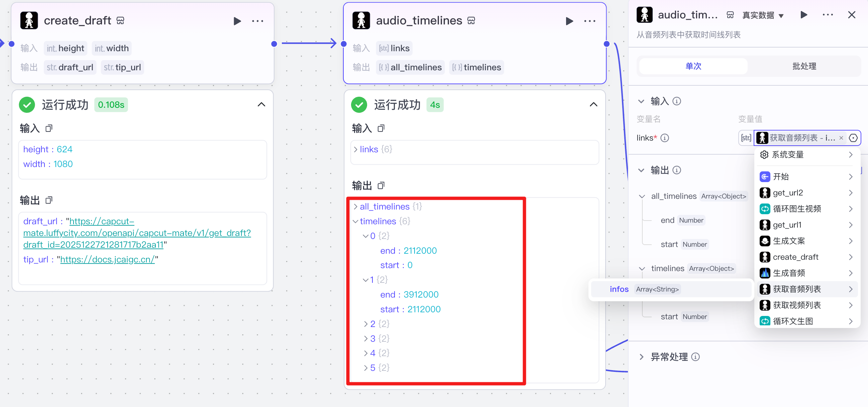Image resolution: width=868 pixels, height=407 pixels.
Task: Open the 真实数据 dropdown
Action: [763, 15]
